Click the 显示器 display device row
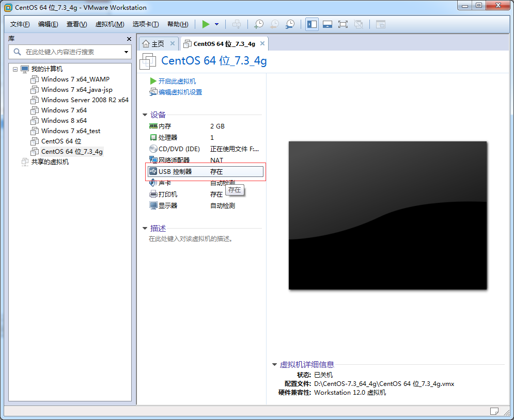Viewport: 514px width, 420px height. pos(206,205)
